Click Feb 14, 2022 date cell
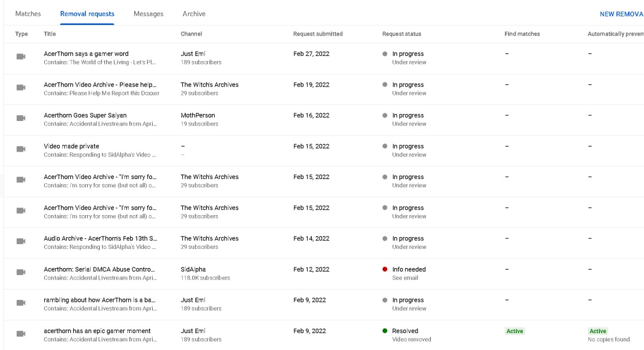Image resolution: width=644 pixels, height=350 pixels. point(311,238)
